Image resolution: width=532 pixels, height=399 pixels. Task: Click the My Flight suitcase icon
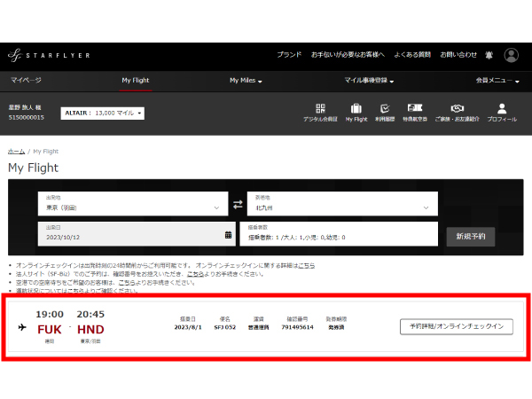click(356, 110)
